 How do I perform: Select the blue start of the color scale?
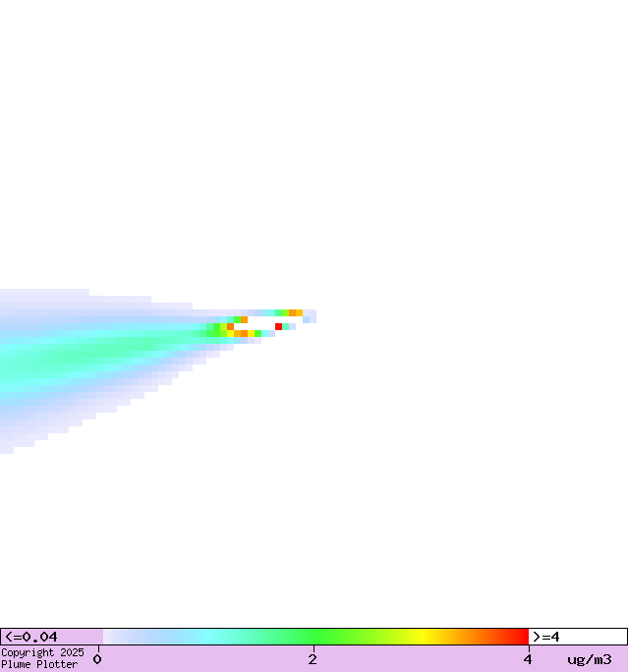point(113,637)
